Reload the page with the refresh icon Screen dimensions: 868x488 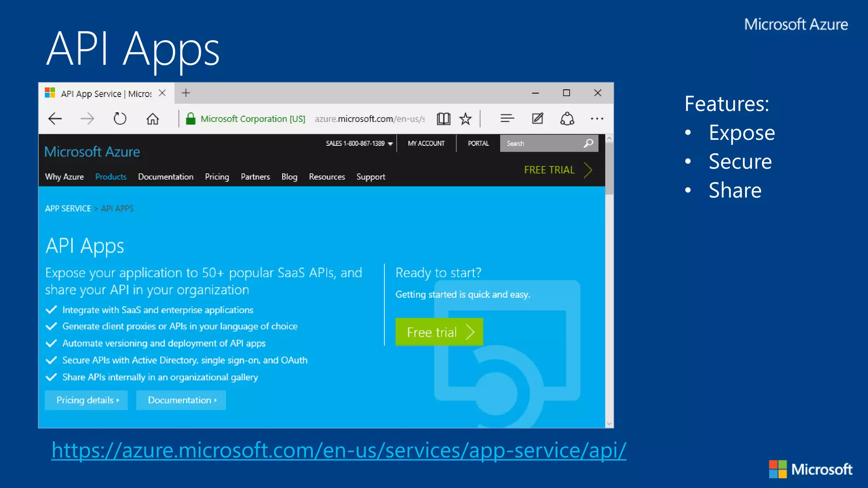click(120, 119)
